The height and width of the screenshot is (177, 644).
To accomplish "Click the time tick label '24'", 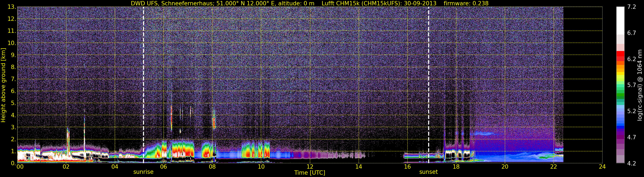I will pyautogui.click(x=602, y=167).
